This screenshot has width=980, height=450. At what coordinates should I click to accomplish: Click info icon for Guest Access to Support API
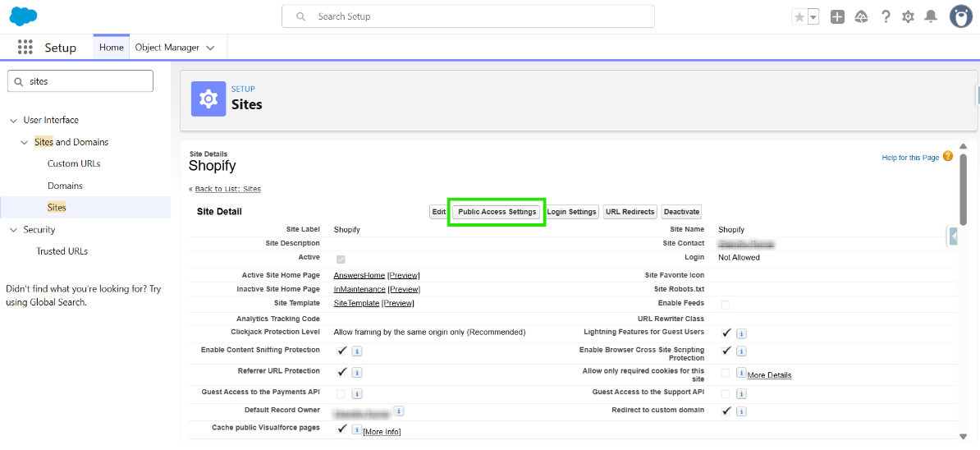point(741,394)
